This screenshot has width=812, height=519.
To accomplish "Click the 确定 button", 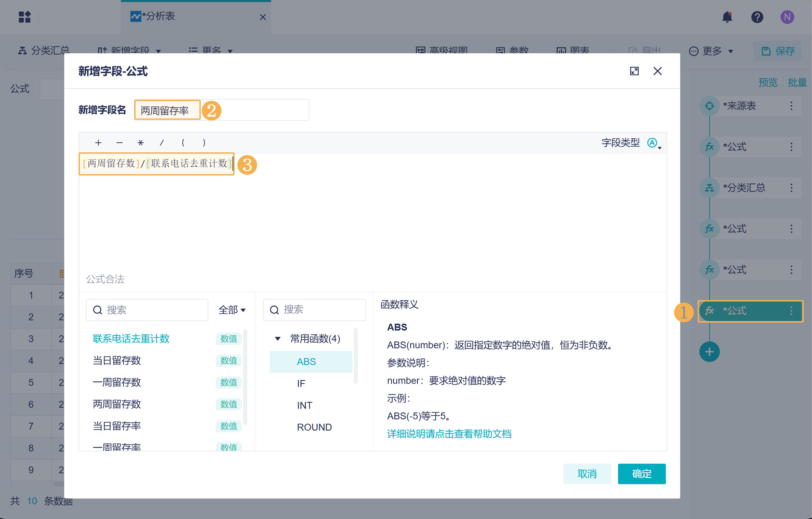I will 641,474.
